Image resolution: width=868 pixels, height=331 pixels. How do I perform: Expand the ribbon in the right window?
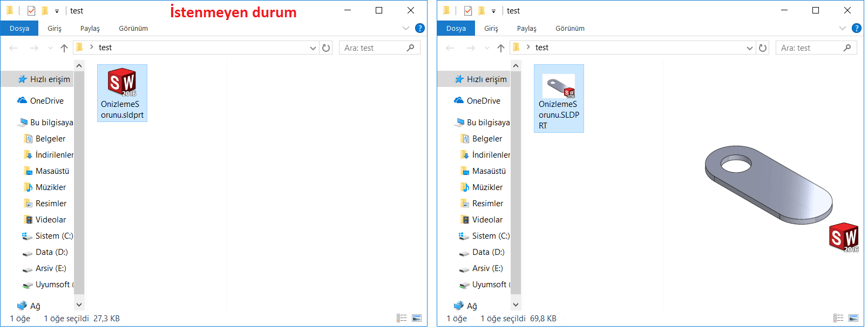coord(843,28)
